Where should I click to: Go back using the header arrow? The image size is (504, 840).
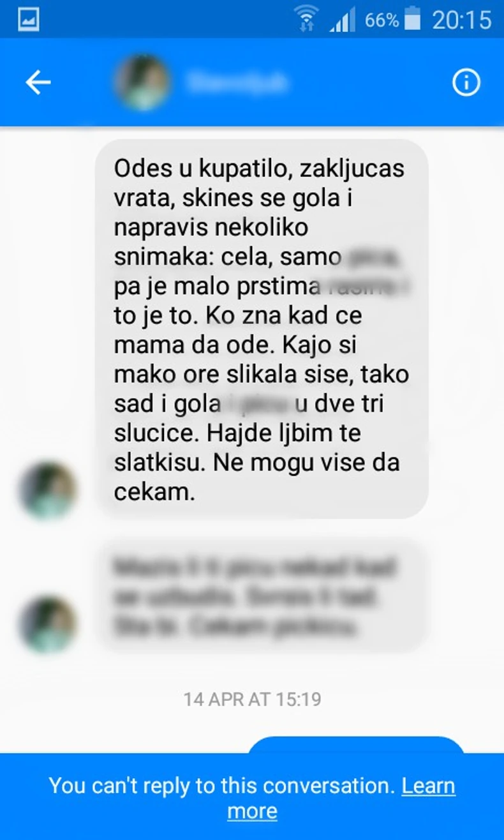[38, 82]
